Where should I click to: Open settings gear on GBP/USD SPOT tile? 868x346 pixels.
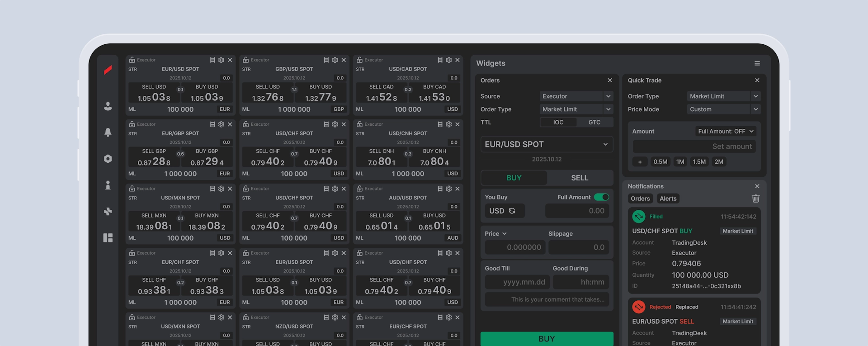pyautogui.click(x=335, y=60)
